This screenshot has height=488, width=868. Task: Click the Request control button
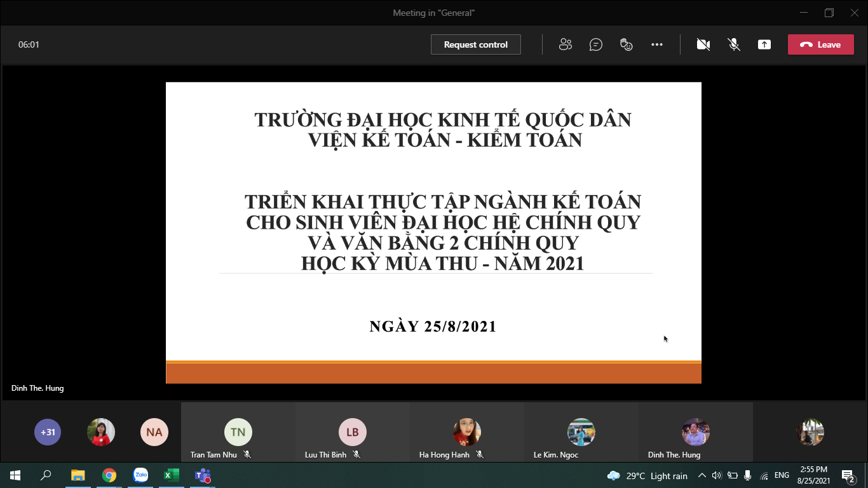coord(476,44)
